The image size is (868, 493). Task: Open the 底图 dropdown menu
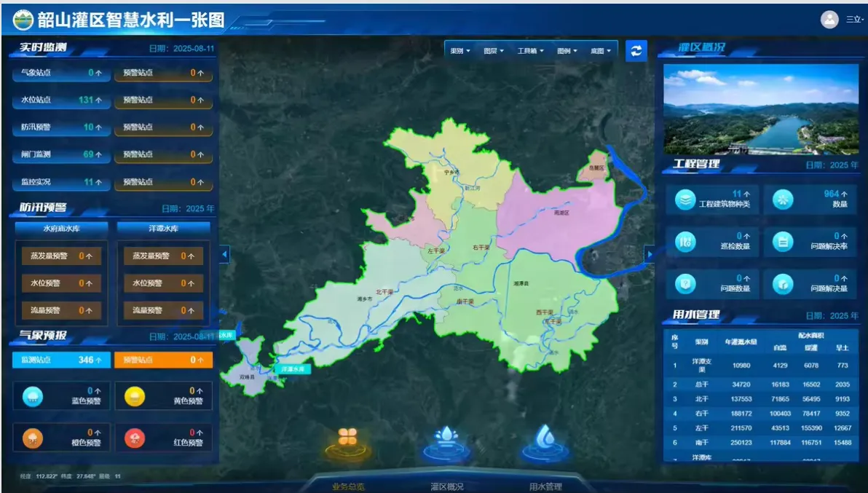(x=601, y=51)
